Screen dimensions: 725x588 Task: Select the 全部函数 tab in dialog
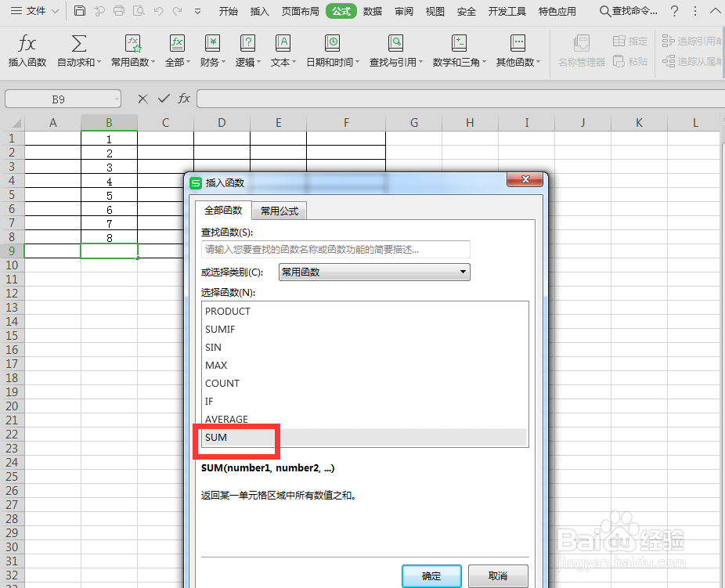point(223,211)
